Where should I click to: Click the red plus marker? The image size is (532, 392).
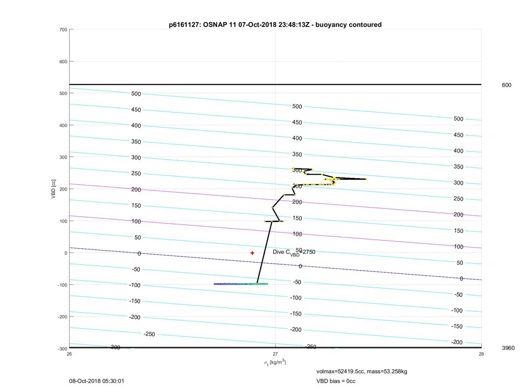(x=252, y=253)
